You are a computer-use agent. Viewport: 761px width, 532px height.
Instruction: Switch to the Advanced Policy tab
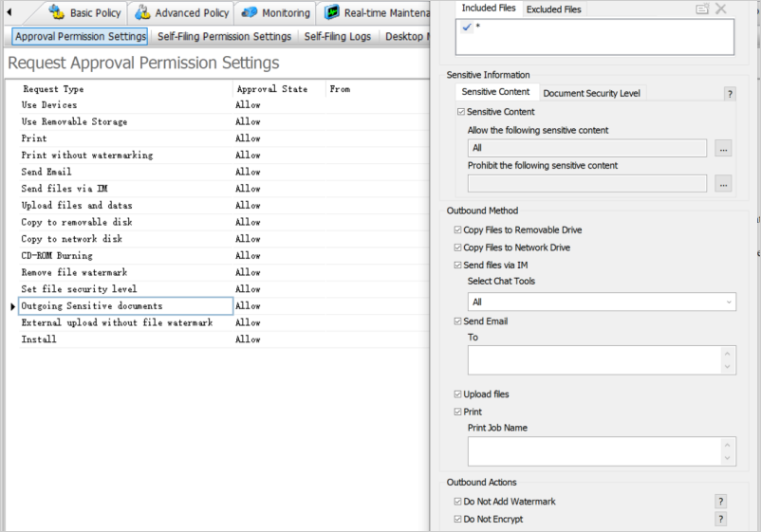tap(182, 12)
